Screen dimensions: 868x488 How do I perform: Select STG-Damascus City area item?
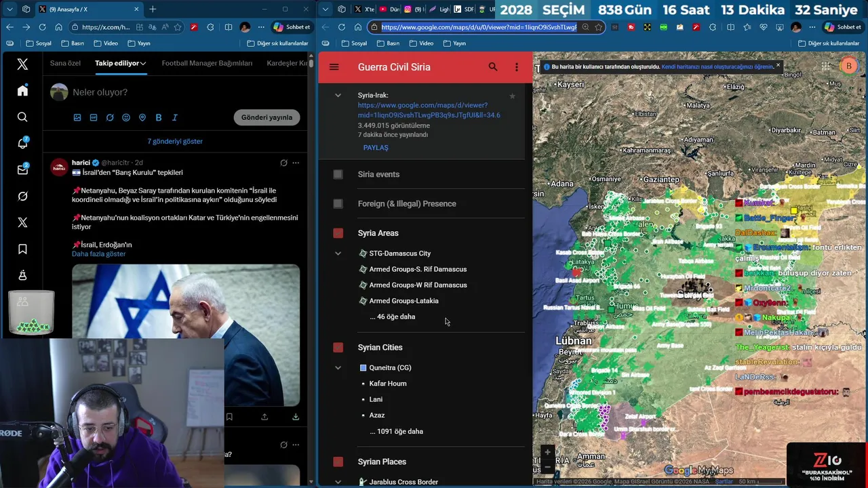pos(399,253)
